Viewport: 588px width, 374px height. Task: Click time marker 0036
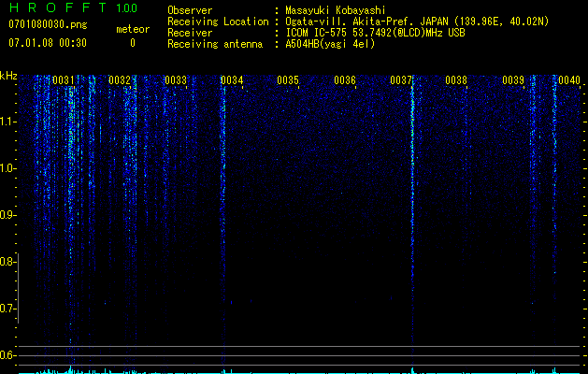point(345,80)
